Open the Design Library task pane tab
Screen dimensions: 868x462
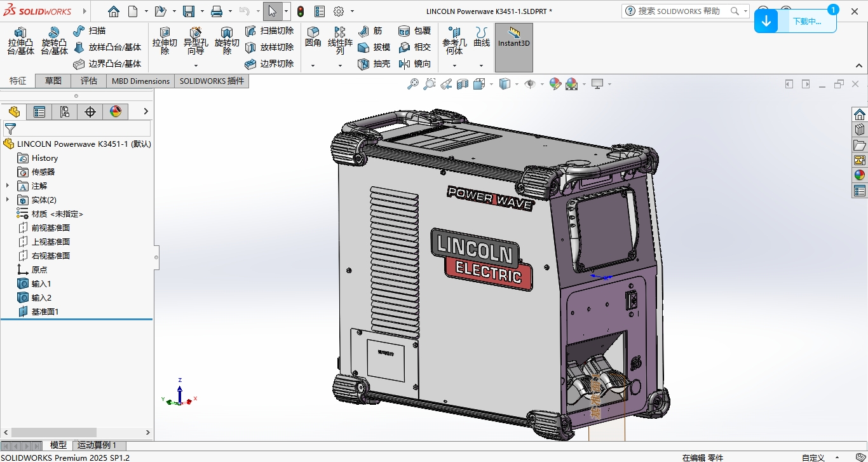click(x=860, y=130)
